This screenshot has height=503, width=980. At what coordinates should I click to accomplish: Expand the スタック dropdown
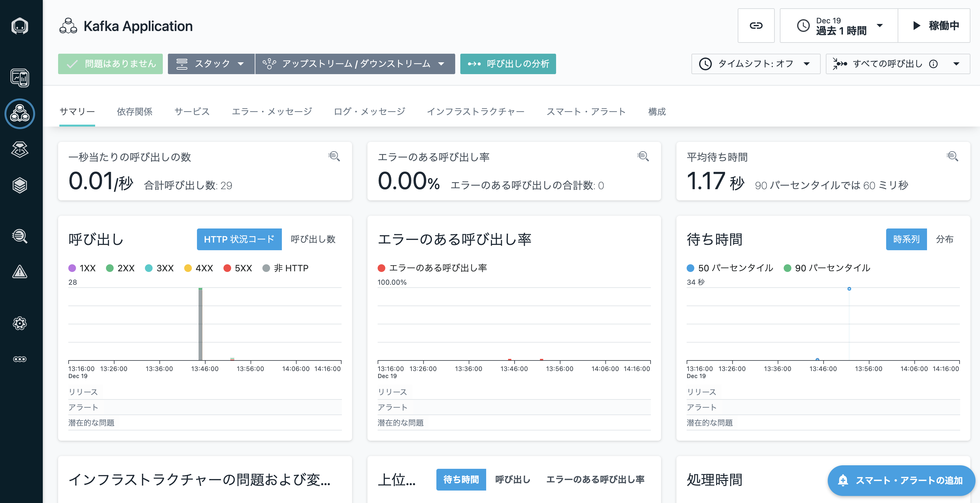click(211, 64)
